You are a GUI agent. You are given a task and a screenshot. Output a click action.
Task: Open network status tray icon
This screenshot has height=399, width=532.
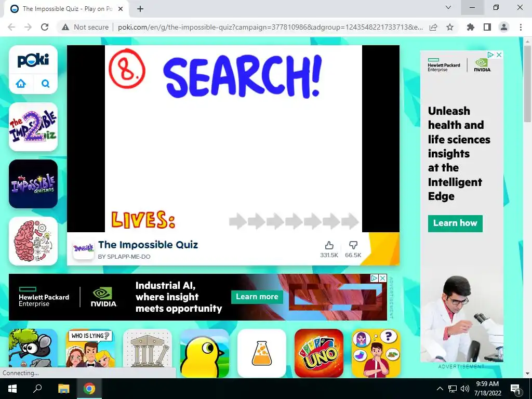click(x=453, y=389)
